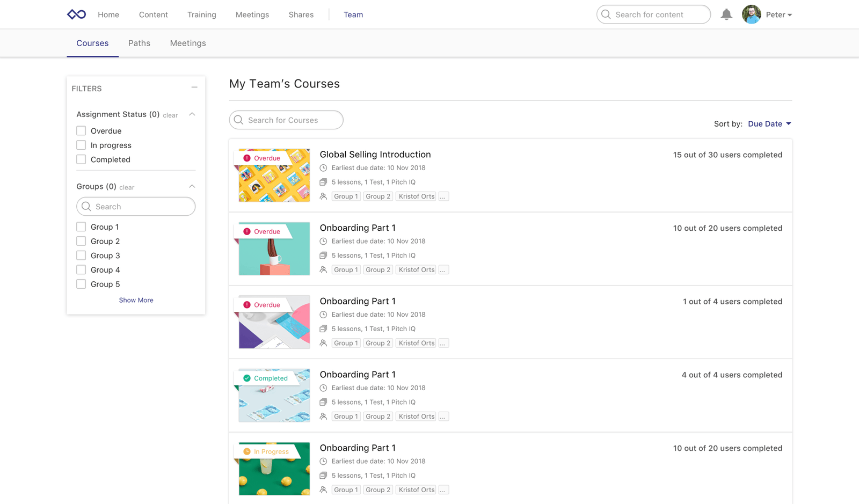Click the magnifier icon in Search for content
Image resolution: width=859 pixels, height=504 pixels.
606,14
